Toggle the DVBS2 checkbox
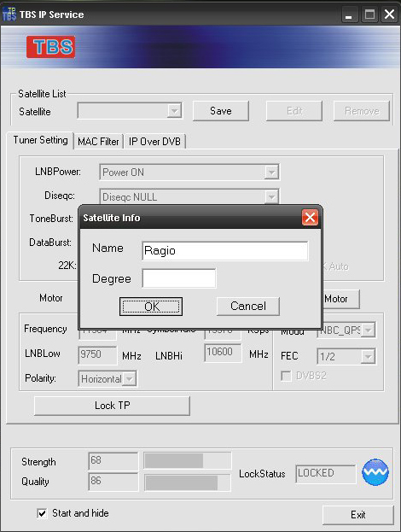The width and height of the screenshot is (401, 532). (x=286, y=376)
